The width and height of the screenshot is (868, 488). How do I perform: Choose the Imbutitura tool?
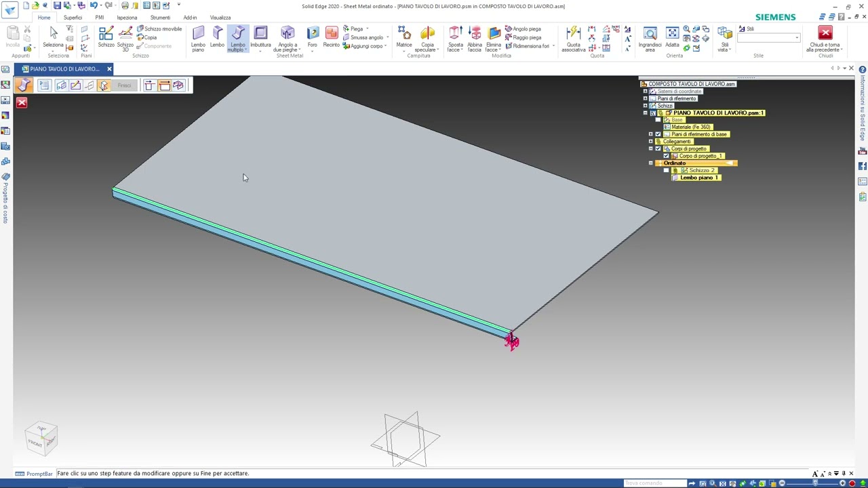point(260,38)
